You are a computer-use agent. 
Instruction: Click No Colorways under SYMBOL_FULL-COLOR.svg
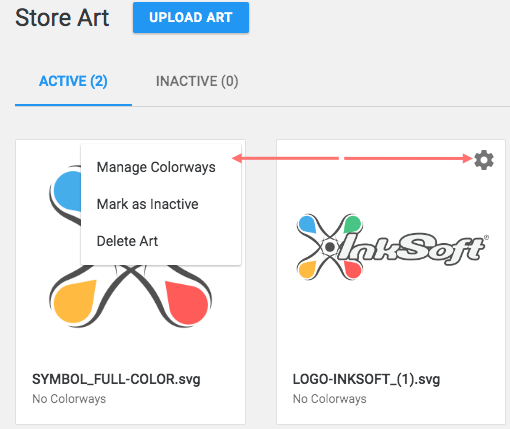69,399
